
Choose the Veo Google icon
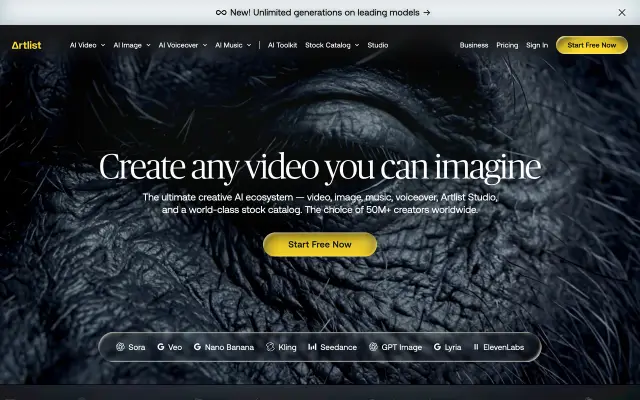pos(161,347)
